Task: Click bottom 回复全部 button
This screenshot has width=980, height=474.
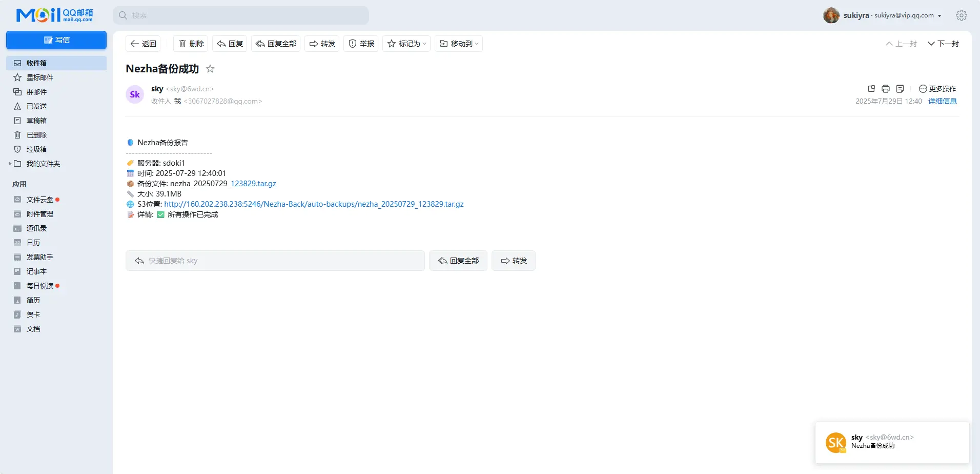Action: click(458, 261)
